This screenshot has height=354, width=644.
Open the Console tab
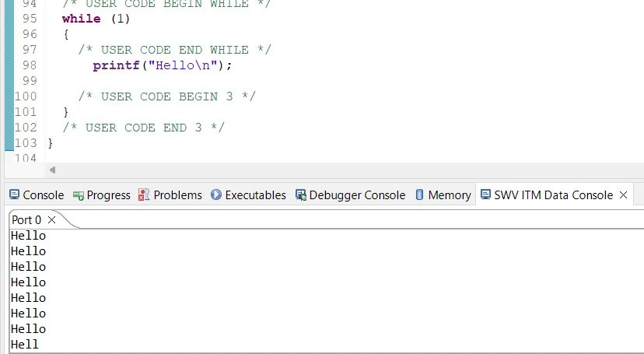(x=37, y=195)
